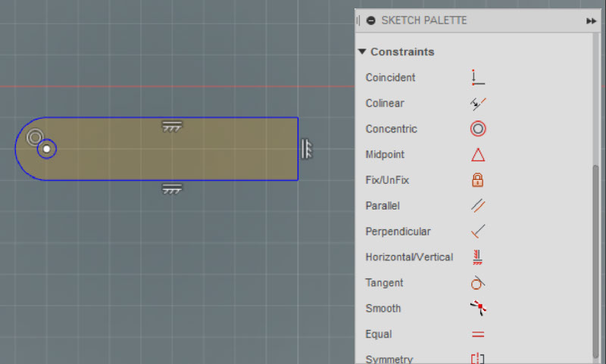The width and height of the screenshot is (606, 364).
Task: Click the Parallel label
Action: pyautogui.click(x=383, y=206)
